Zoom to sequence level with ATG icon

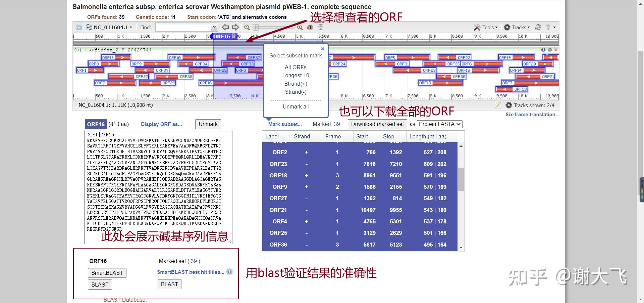click(x=310, y=27)
